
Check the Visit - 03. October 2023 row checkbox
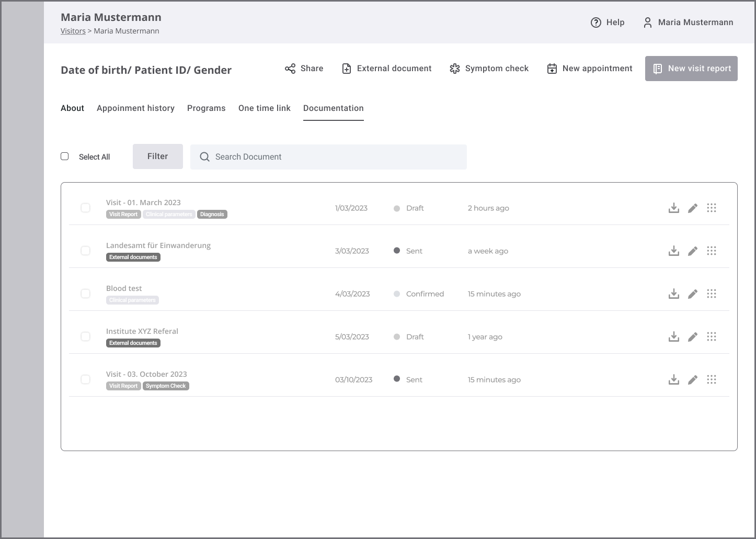85,379
